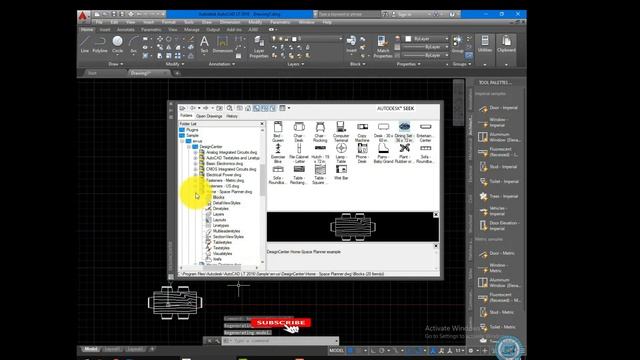640x360 pixels.
Task: Open the Help menu
Action: point(327,22)
